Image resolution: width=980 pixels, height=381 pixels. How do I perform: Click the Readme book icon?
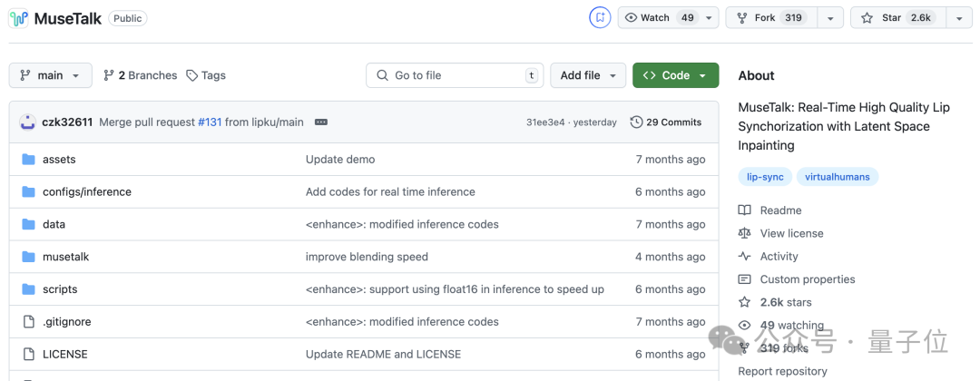point(745,210)
